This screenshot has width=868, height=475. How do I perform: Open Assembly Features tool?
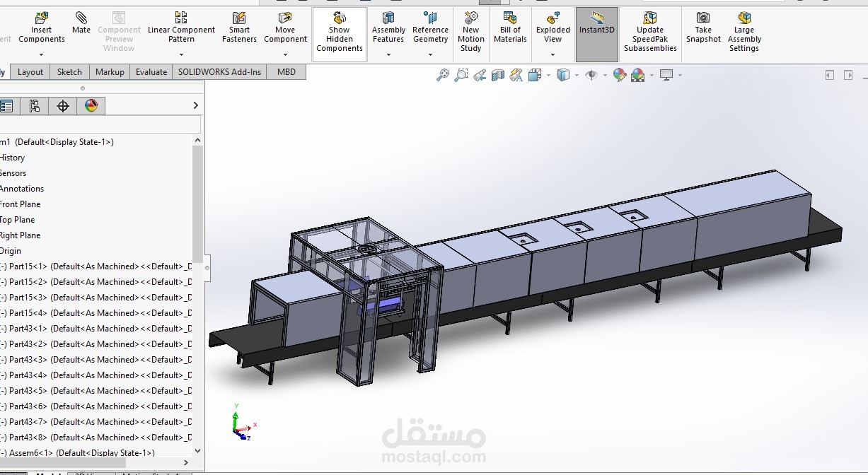388,28
